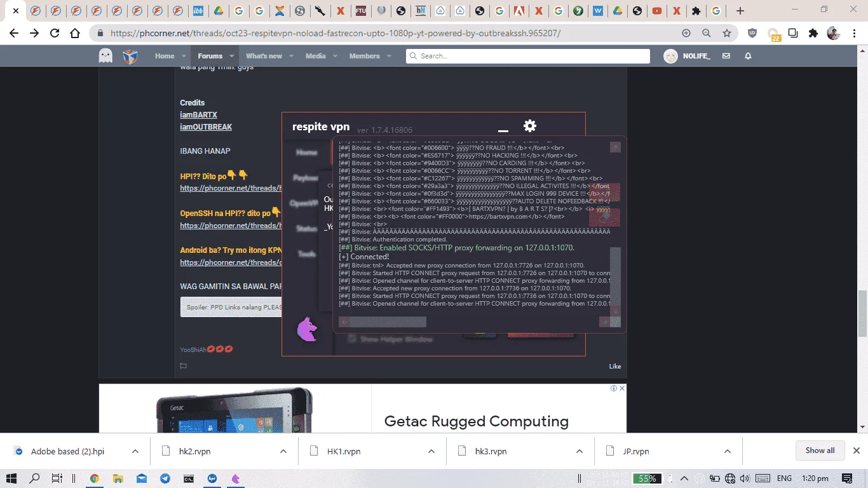Click the browser zoom magnifier icon

pyautogui.click(x=707, y=33)
